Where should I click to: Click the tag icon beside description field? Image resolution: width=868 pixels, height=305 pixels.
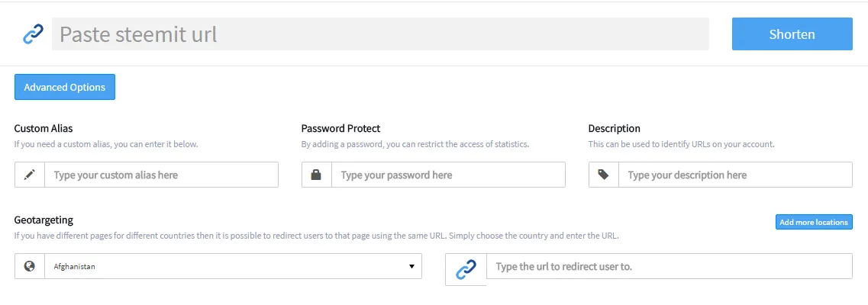point(603,175)
